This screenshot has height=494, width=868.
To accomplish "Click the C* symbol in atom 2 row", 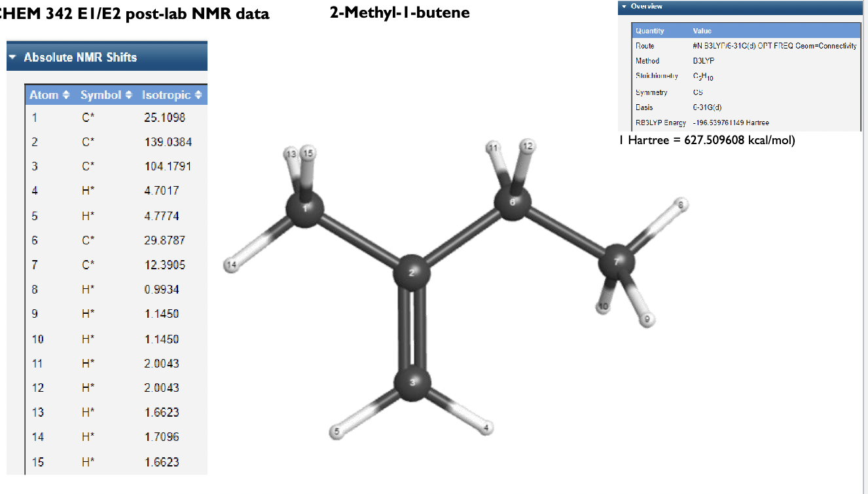I will pyautogui.click(x=88, y=142).
